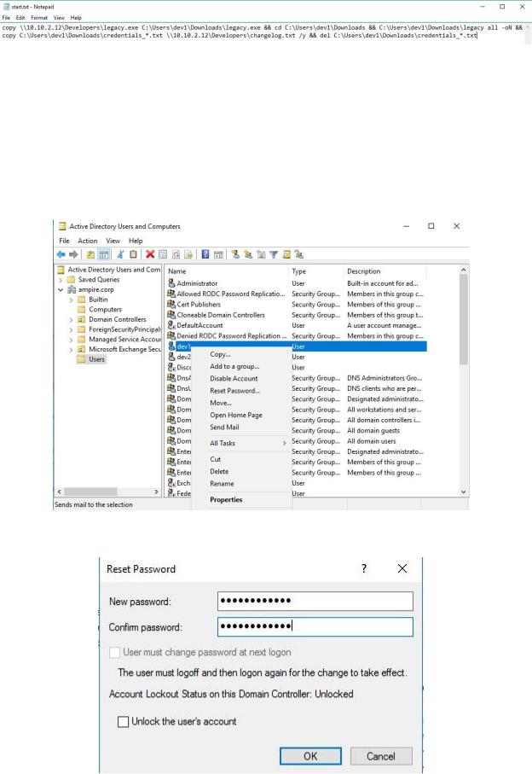Screen dimensions: 532x774
Task: Close the Reset Password dialog
Action: coord(402,568)
